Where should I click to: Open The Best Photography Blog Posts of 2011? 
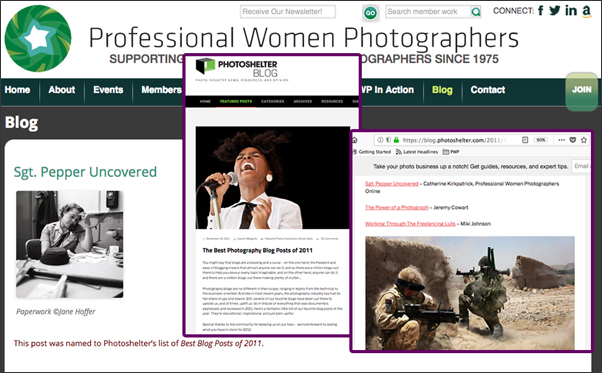(x=258, y=250)
